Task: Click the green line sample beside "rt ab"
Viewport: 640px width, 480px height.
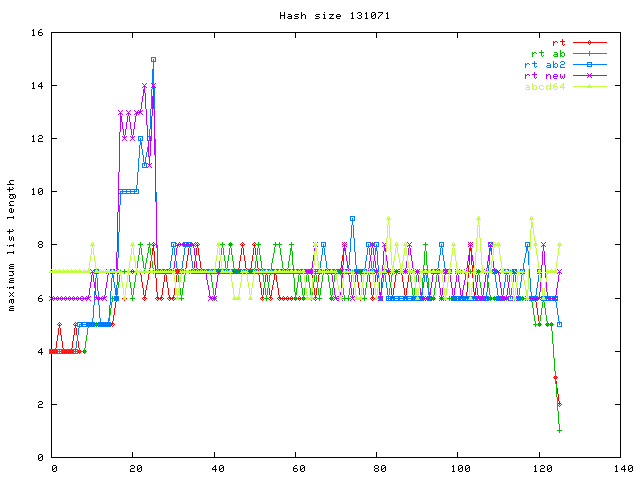Action: point(589,53)
